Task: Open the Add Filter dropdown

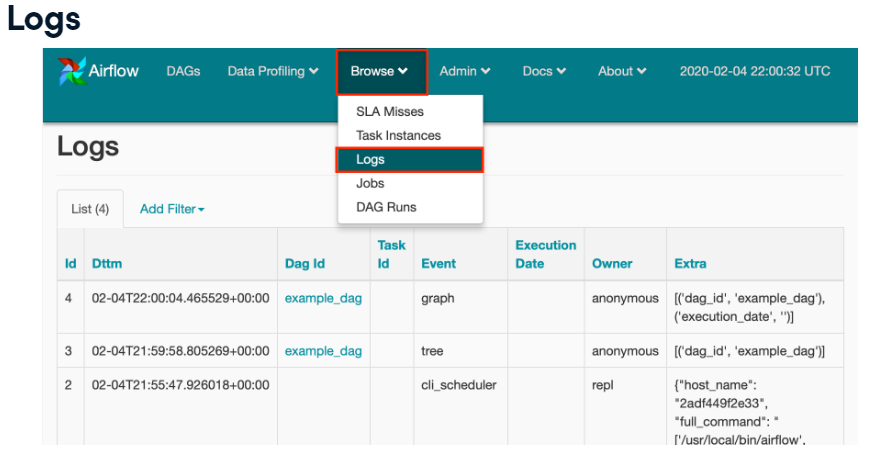Action: (x=172, y=209)
